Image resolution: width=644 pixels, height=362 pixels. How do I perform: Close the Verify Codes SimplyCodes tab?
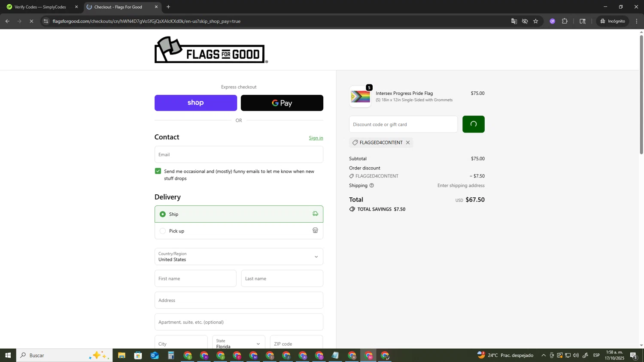(x=76, y=7)
